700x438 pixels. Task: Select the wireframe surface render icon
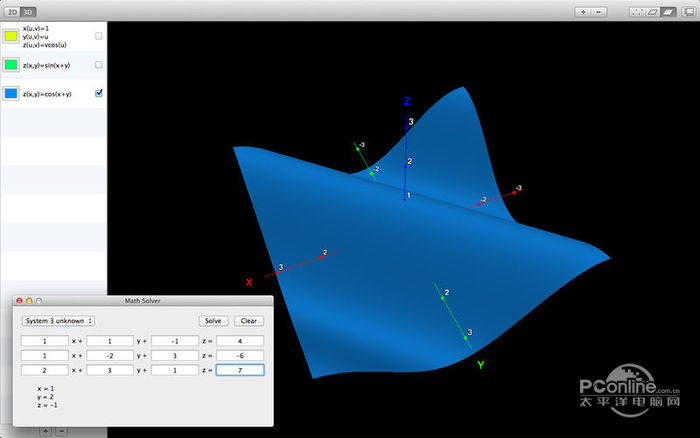point(652,12)
